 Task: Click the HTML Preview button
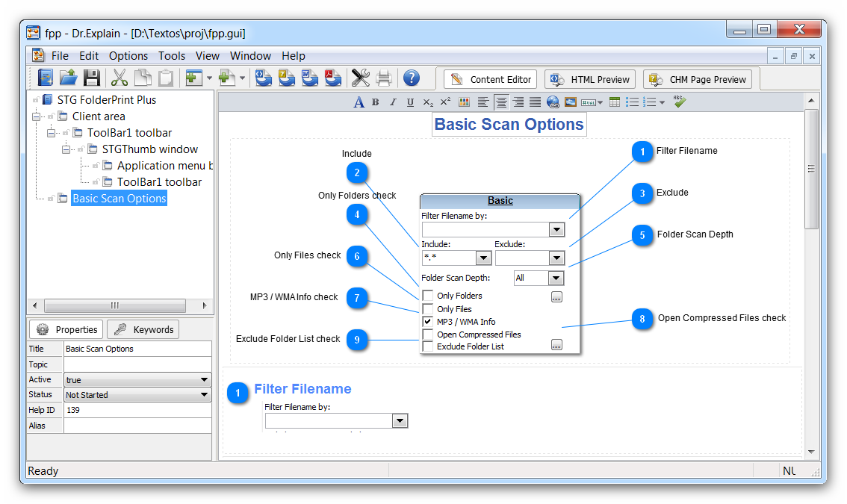(591, 79)
